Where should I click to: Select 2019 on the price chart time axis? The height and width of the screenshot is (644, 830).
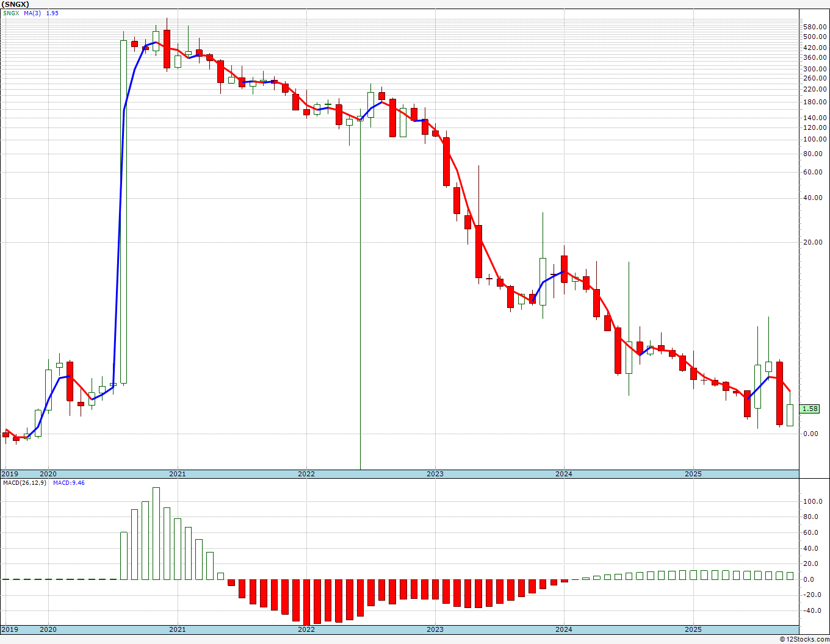point(9,474)
